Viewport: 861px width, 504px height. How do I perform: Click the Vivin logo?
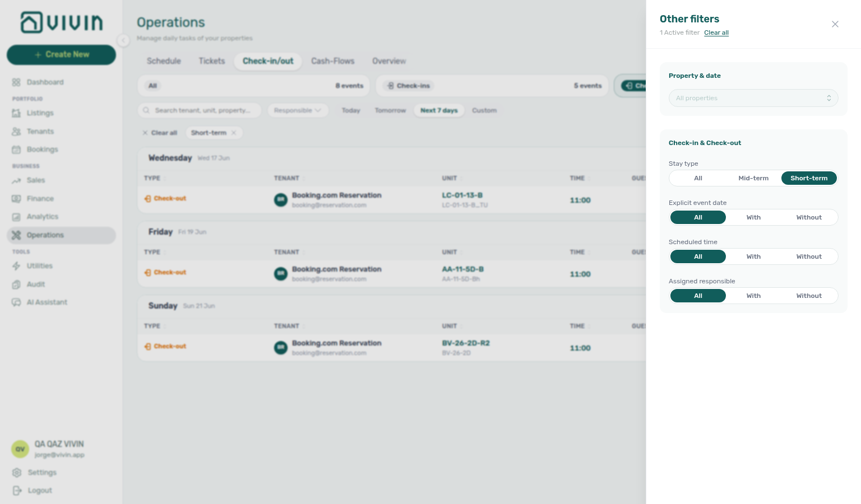coord(62,22)
